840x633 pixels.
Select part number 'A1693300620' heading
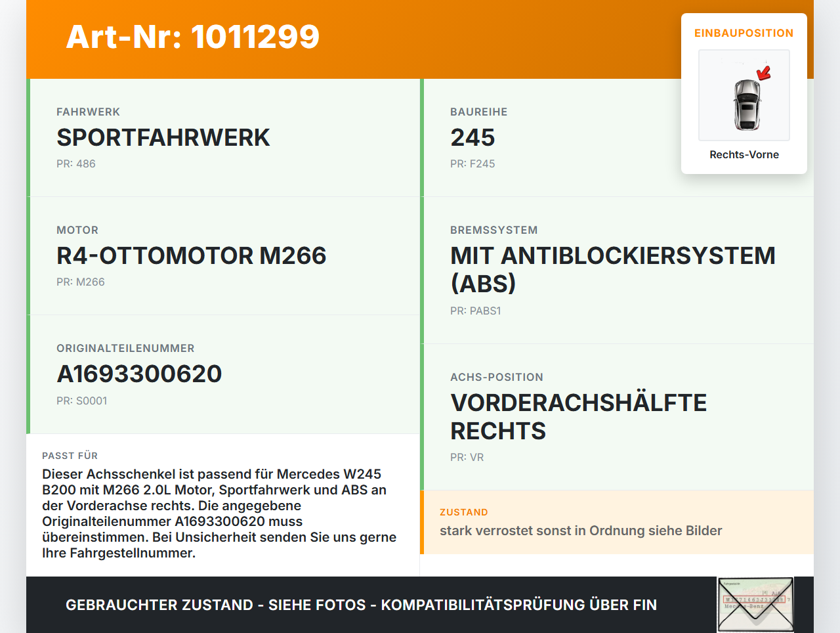pos(139,374)
